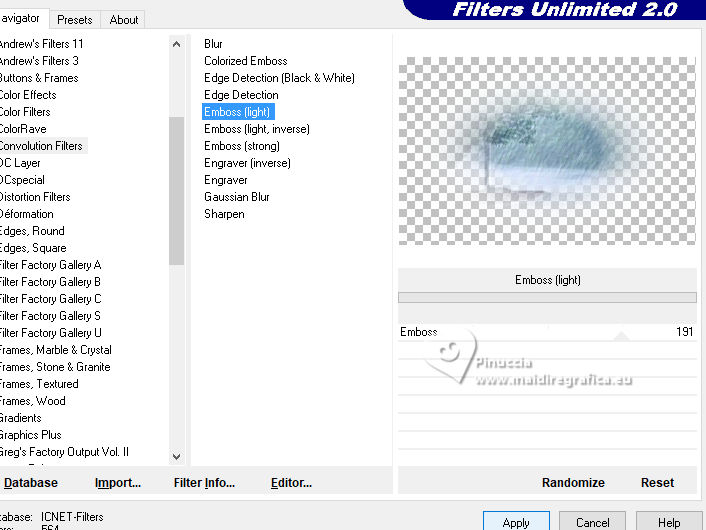Viewport: 706px width, 530px height.
Task: Select Andrew's Filters 3 category
Action: tap(39, 61)
